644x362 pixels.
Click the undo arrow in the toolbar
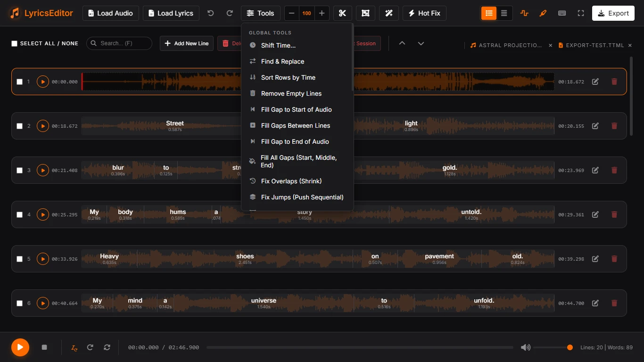point(211,13)
